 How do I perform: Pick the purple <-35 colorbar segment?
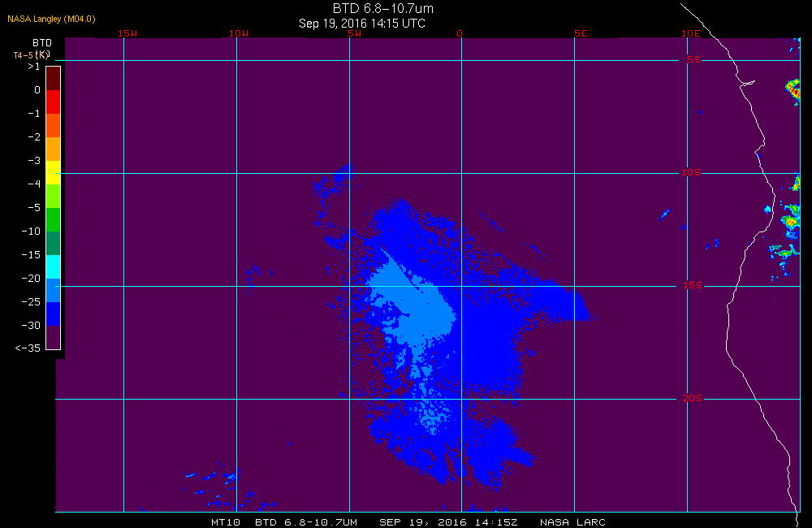point(54,337)
